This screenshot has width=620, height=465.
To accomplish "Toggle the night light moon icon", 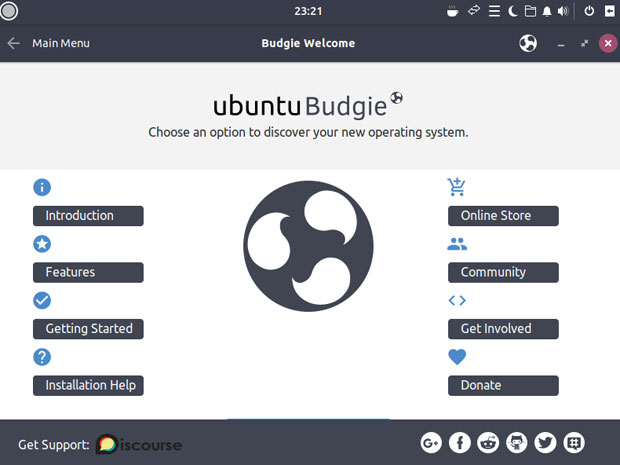I will [x=513, y=11].
